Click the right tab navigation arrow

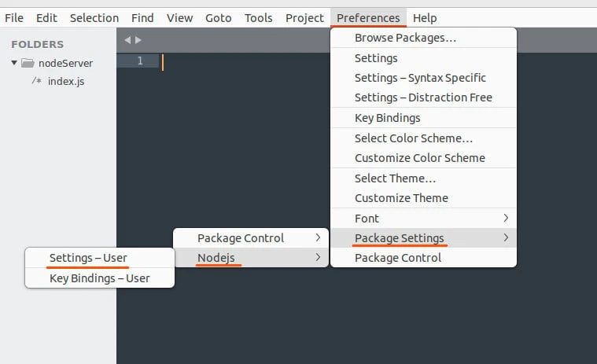coord(139,40)
